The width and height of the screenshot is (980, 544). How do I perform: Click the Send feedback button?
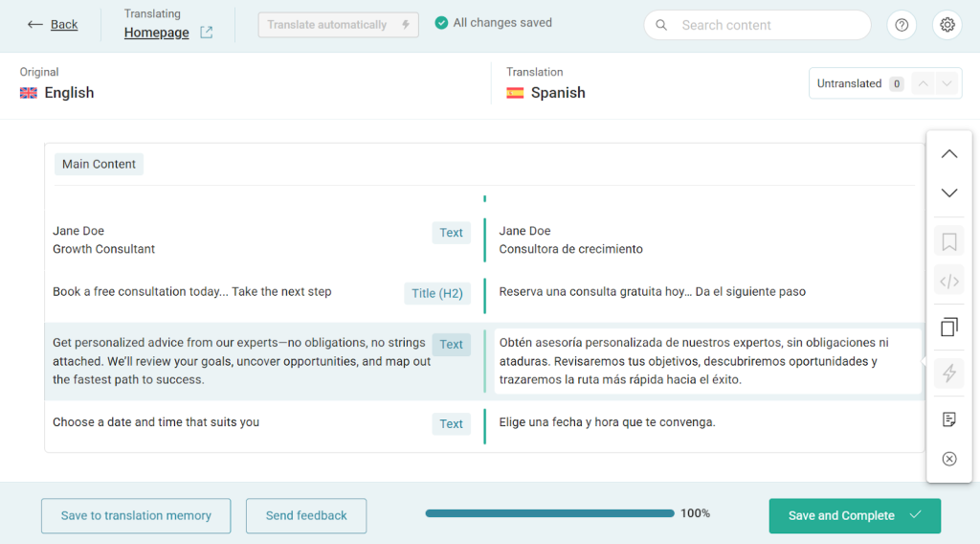coord(306,515)
